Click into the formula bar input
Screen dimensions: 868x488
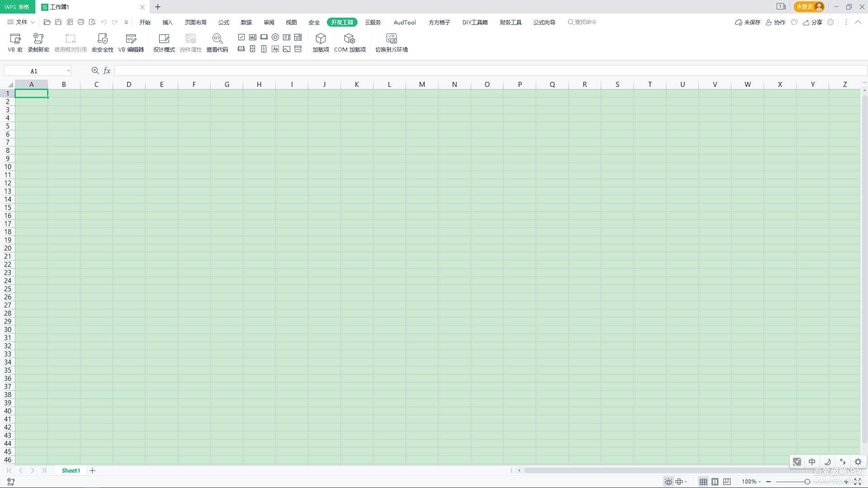tap(488, 71)
